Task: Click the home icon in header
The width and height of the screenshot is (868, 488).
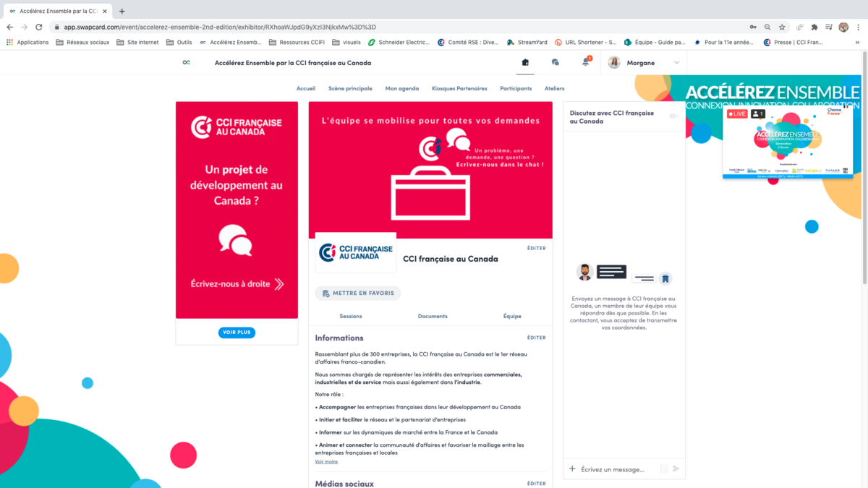Action: [525, 63]
